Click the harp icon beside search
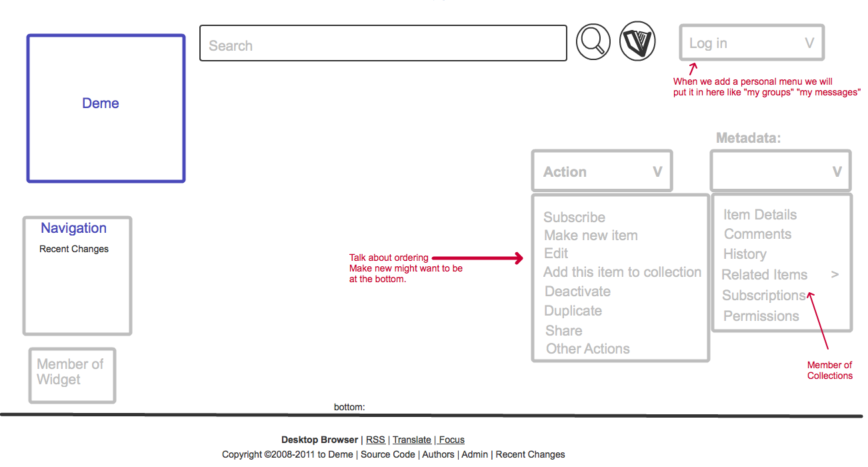868x467 pixels. (x=637, y=41)
